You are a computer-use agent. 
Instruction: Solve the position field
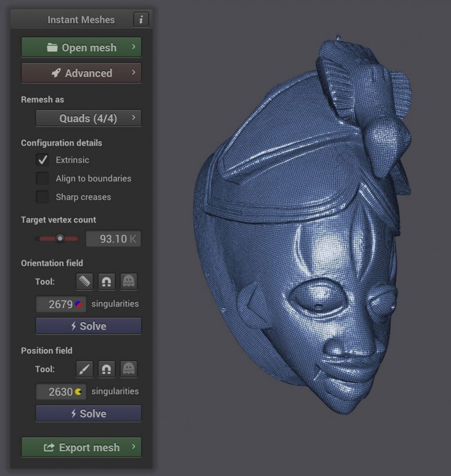(x=88, y=414)
